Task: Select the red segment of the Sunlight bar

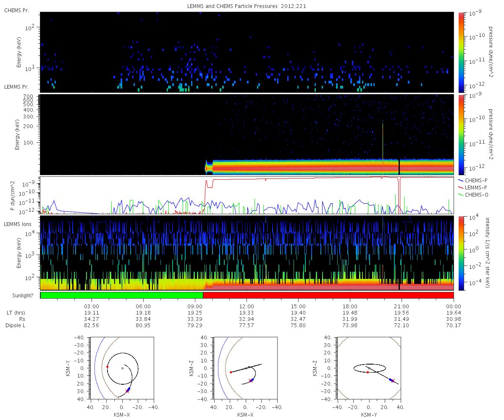Action: coord(328,295)
